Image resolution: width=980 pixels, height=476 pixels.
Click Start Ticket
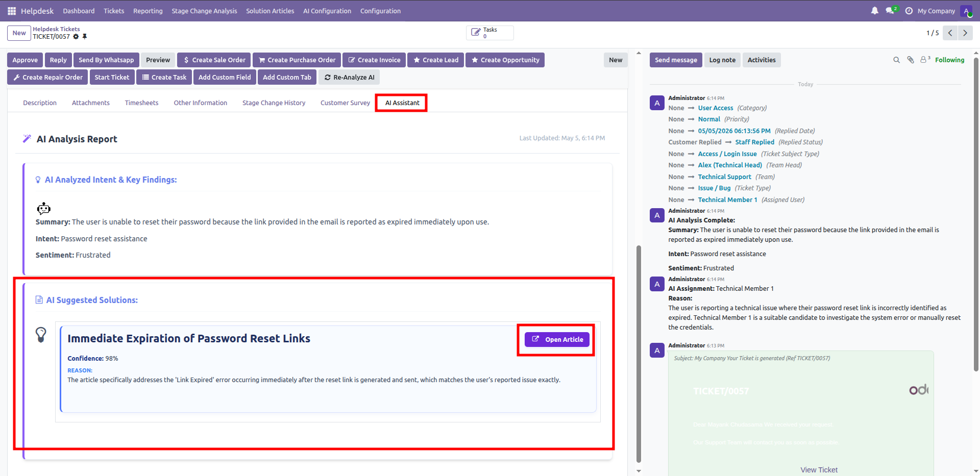(x=112, y=78)
